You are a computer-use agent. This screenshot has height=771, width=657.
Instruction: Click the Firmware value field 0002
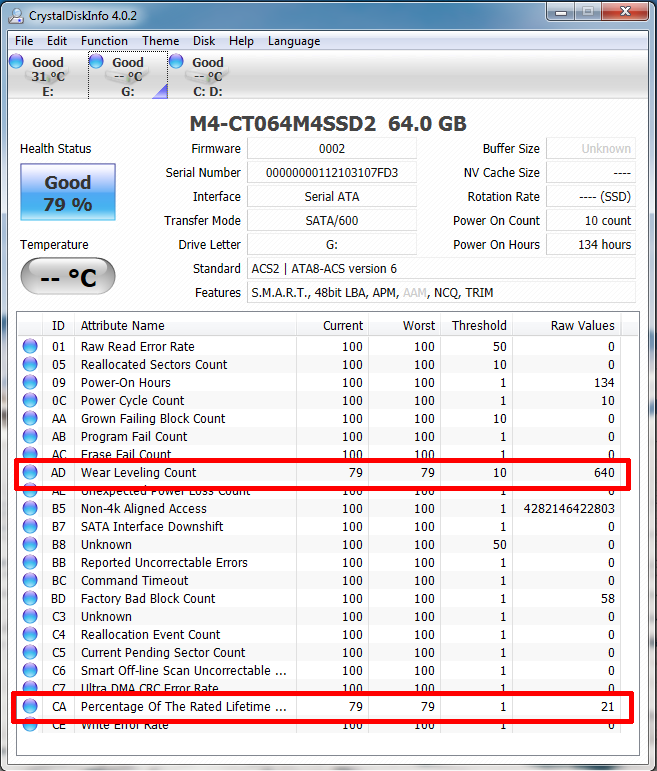coord(332,148)
